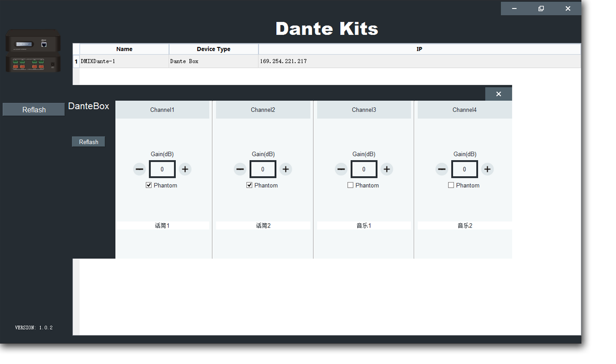Viewport: 616px width, 364px height.
Task: Click the large Reflash button in sidebar
Action: 34,109
